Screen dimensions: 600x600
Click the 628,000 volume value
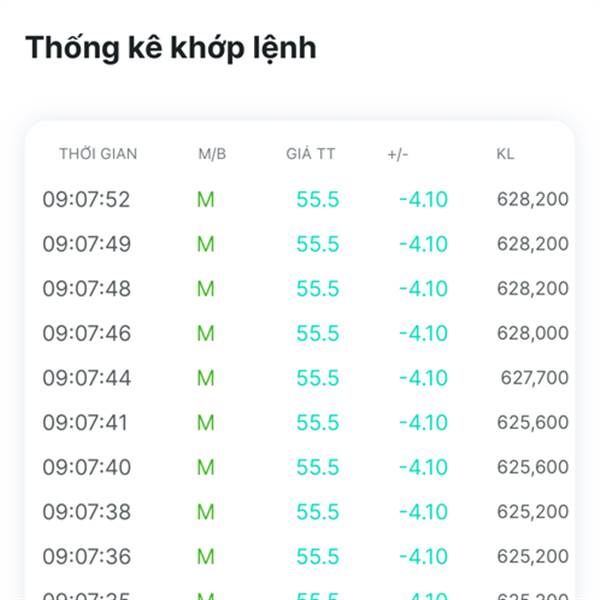[532, 333]
